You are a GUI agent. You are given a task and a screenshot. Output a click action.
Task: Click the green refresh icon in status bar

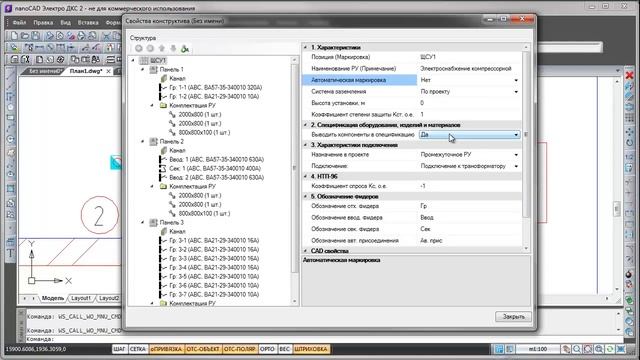pos(610,349)
